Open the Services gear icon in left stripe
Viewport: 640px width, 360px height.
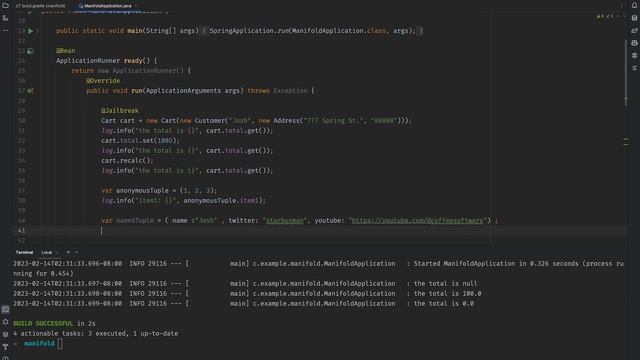click(x=5, y=322)
